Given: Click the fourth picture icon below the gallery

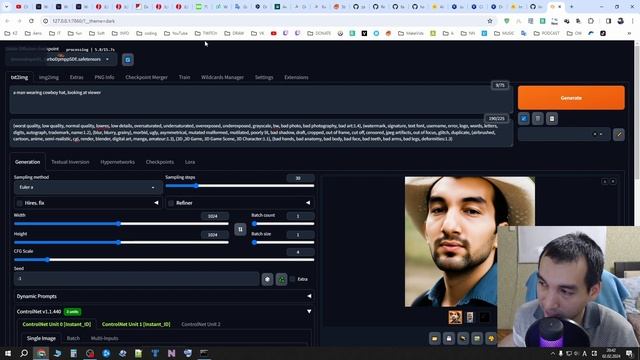Looking at the screenshot, I should coord(477,338).
